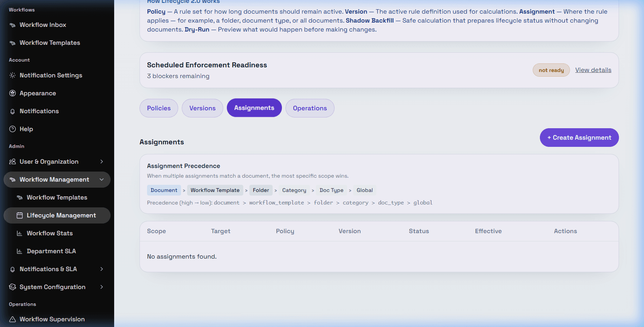This screenshot has height=327, width=644.
Task: Click the Workflow Supervision warning icon
Action: [13, 319]
